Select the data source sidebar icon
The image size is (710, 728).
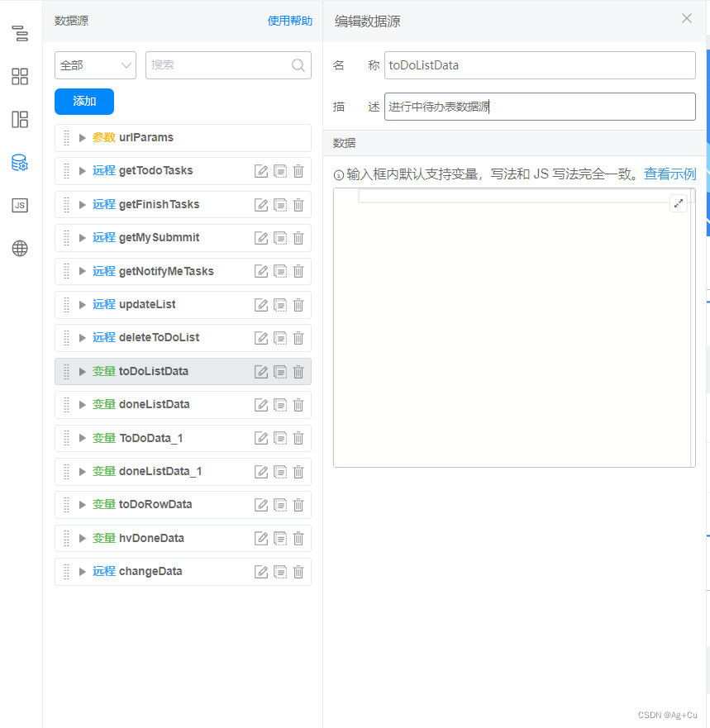(20, 163)
